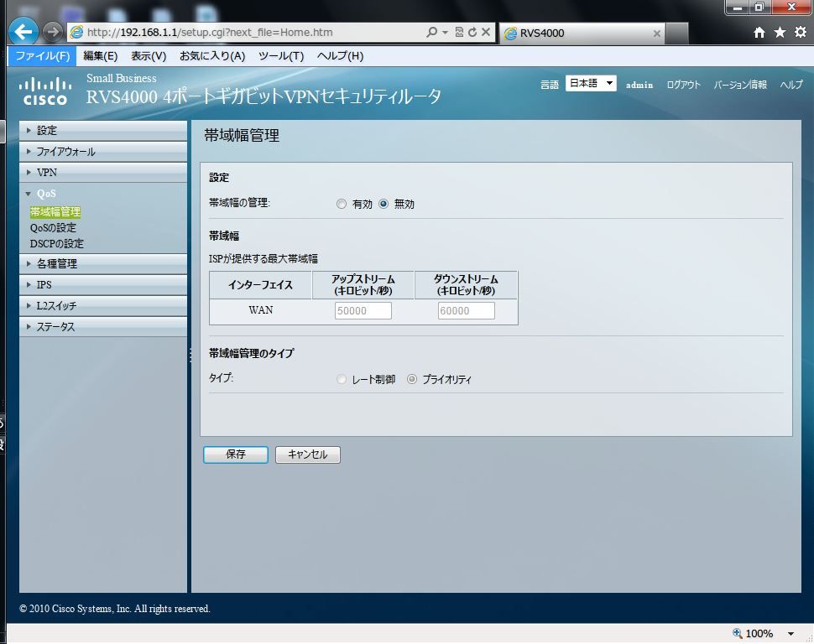Click the admin username text
Image resolution: width=814 pixels, height=644 pixels.
(x=639, y=85)
